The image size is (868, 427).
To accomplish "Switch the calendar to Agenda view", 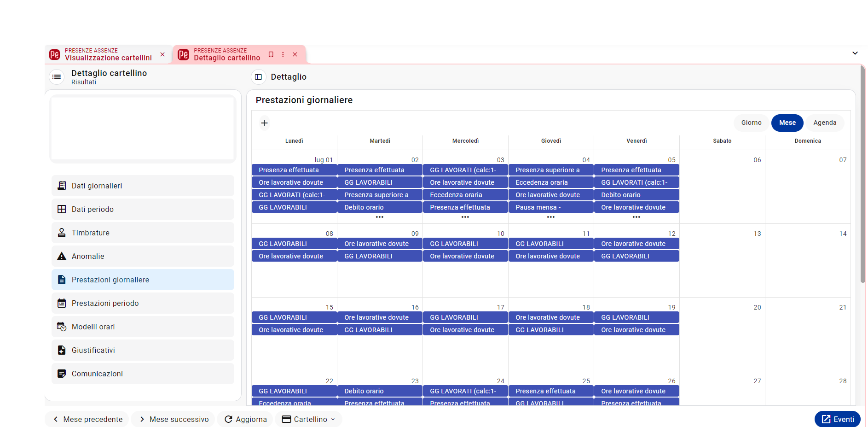I will coord(824,123).
